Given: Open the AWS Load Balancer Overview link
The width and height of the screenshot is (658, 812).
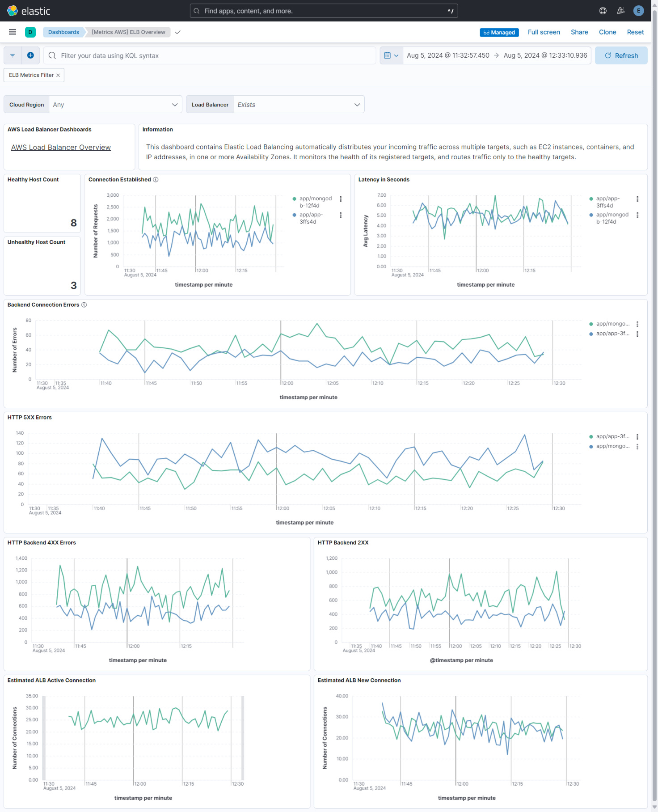Looking at the screenshot, I should tap(61, 148).
